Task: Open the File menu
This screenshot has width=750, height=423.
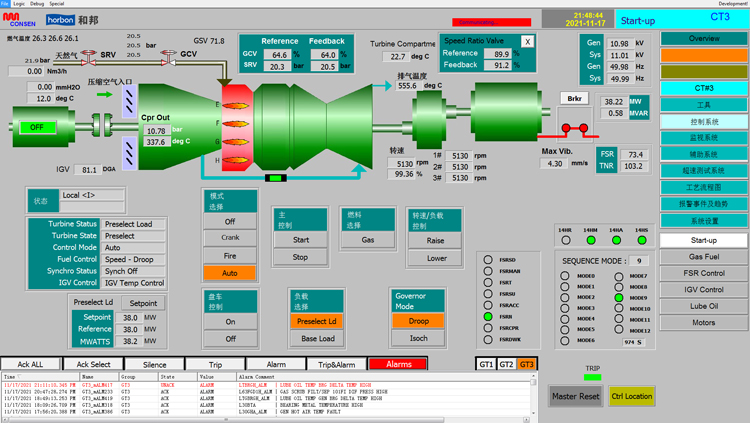Action: [5, 4]
